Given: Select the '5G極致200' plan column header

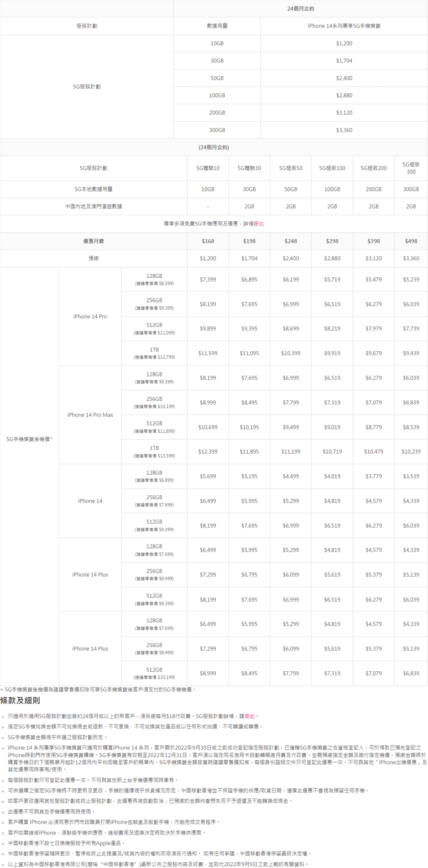Looking at the screenshot, I should [x=373, y=168].
